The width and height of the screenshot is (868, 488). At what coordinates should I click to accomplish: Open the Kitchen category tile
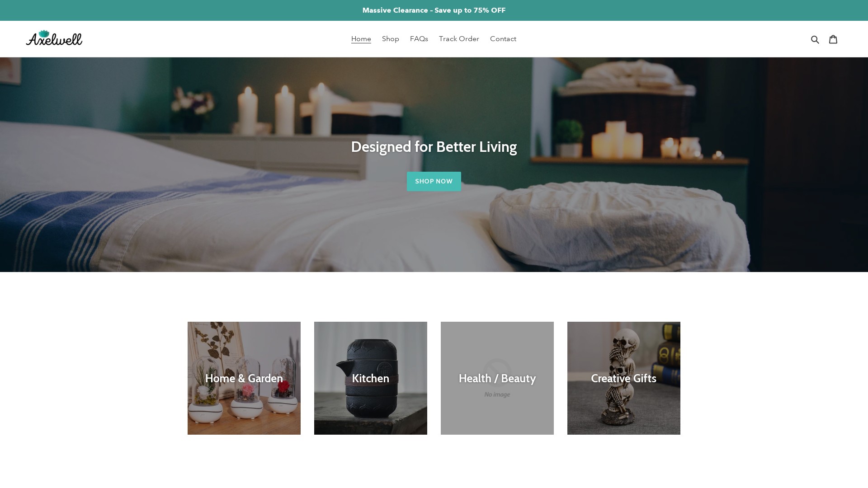(x=370, y=378)
